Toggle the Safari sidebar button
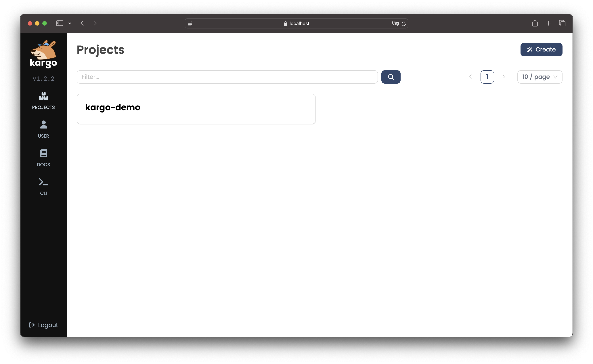The image size is (593, 364). [60, 23]
